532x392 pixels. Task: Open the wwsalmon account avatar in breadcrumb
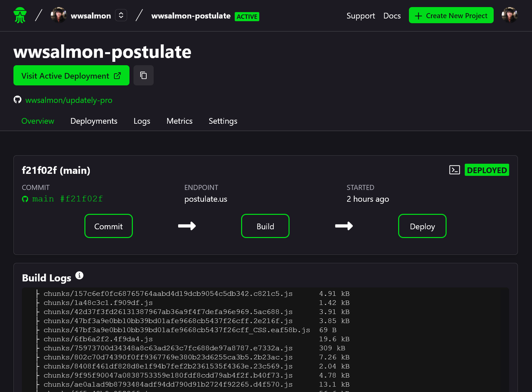click(59, 16)
